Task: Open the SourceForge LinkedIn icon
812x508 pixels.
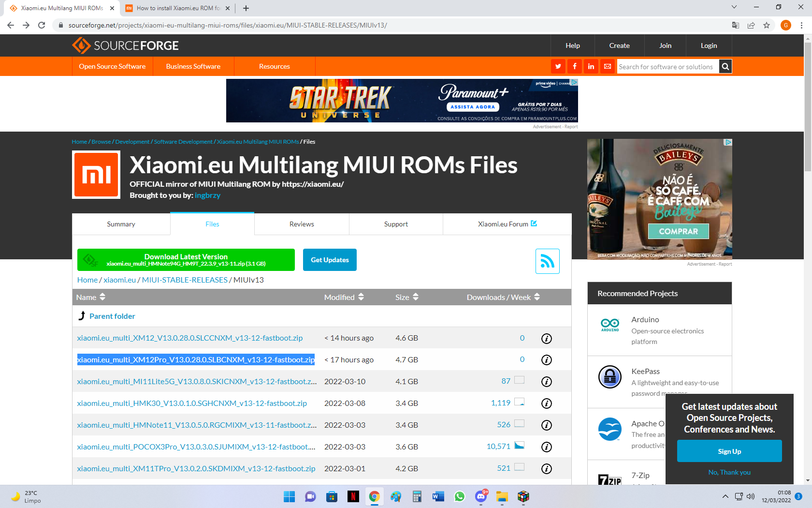Action: [591, 66]
